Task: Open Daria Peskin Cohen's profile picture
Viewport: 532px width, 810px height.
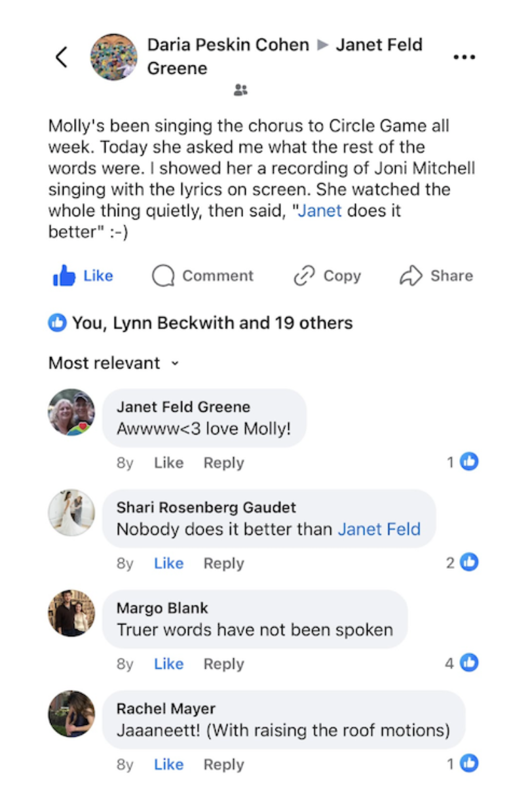Action: point(114,58)
